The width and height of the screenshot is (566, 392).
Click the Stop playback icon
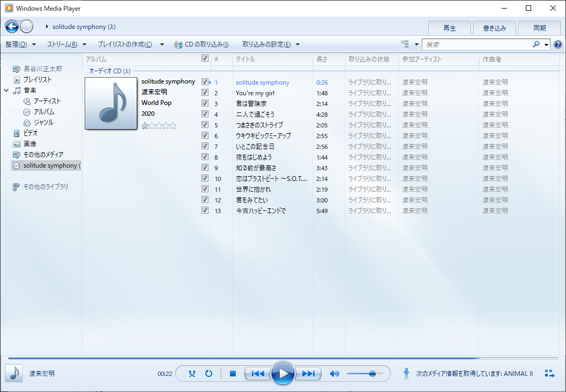click(233, 374)
